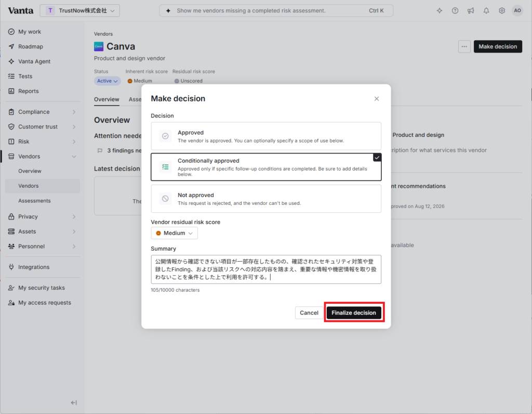Open the announcements megaphone icon
The height and width of the screenshot is (414, 532).
click(x=471, y=10)
